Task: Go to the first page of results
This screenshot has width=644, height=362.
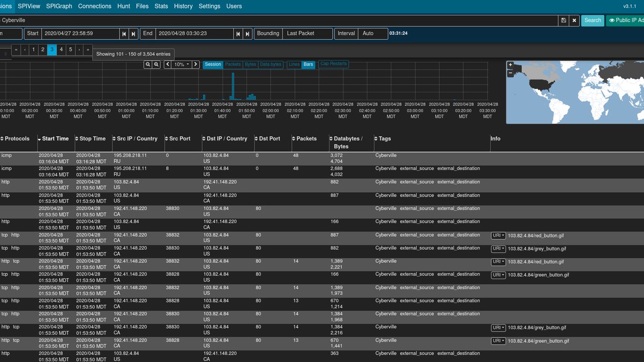Action: click(x=16, y=50)
